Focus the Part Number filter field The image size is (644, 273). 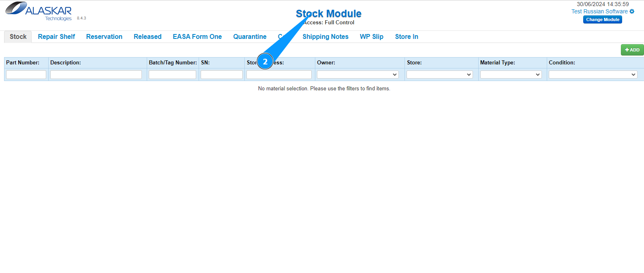point(26,75)
